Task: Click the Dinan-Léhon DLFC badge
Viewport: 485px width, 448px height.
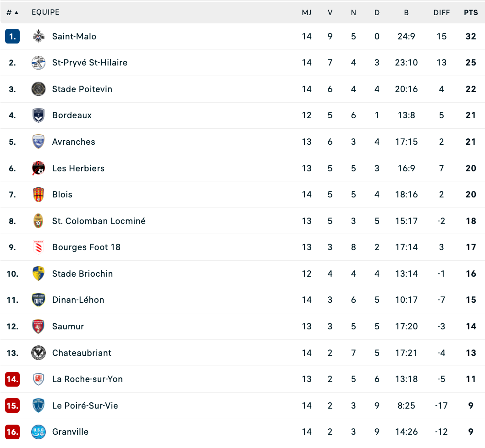Action: click(39, 300)
